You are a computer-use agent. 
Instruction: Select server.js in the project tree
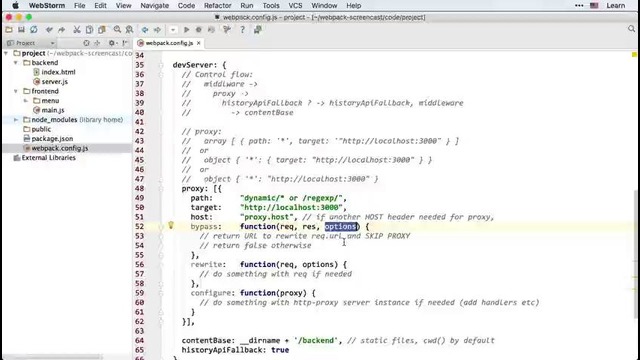[x=55, y=82]
